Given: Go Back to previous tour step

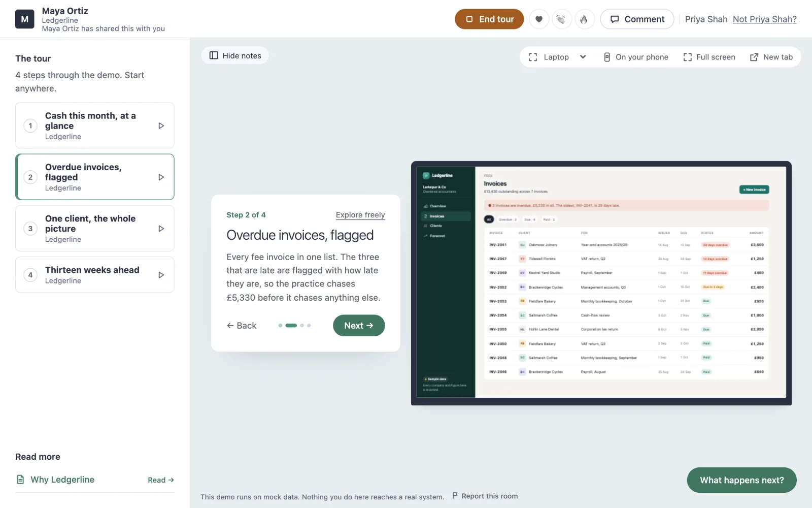Looking at the screenshot, I should (x=242, y=326).
